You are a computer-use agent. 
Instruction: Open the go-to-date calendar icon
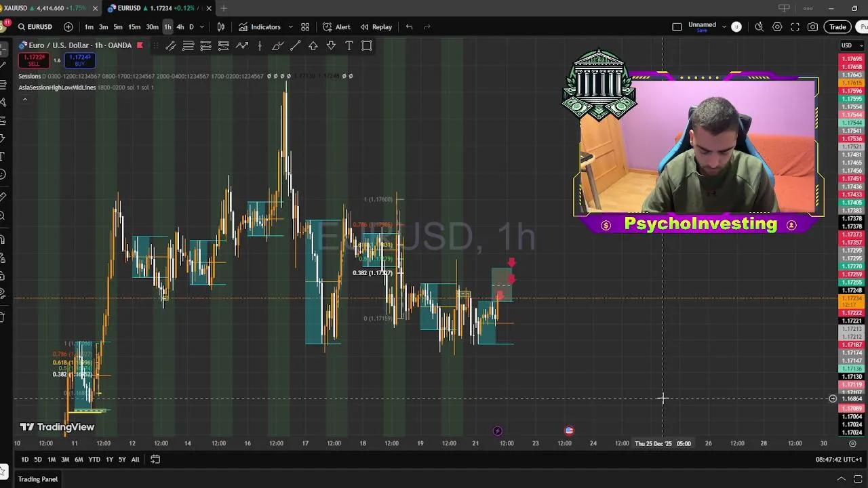point(155,460)
